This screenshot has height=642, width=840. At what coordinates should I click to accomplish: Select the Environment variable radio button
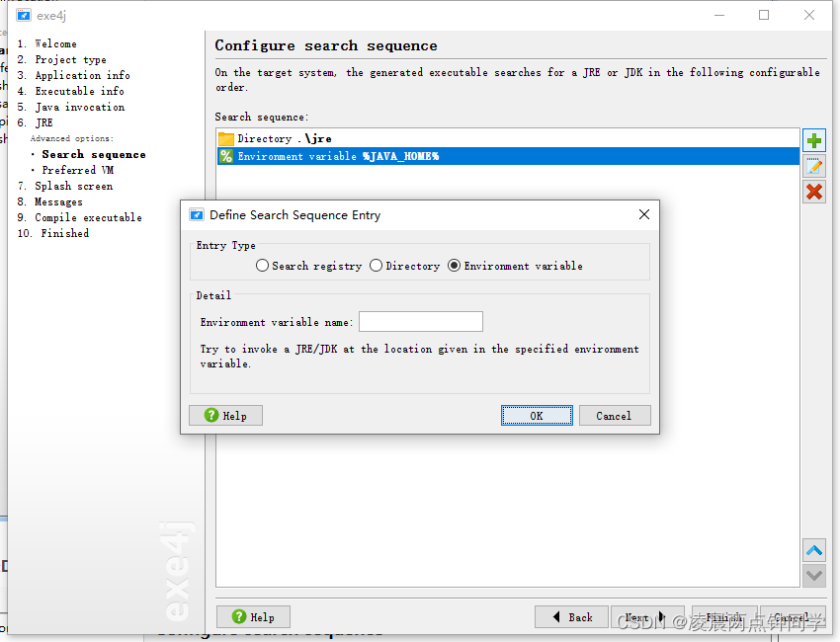[x=454, y=266]
